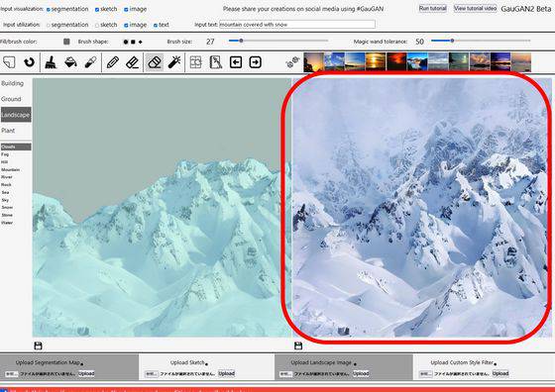Select the paint brush tool
The width and height of the screenshot is (555, 392).
(51, 62)
